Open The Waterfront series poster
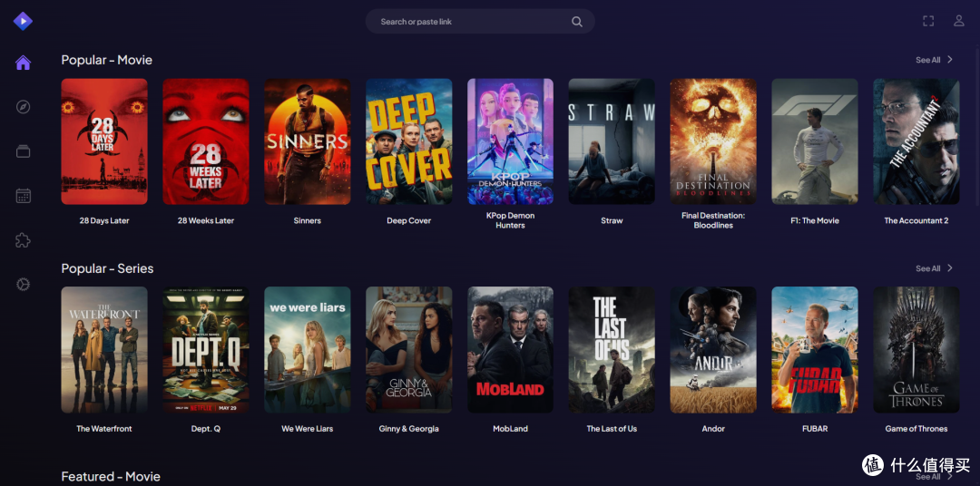This screenshot has width=980, height=486. click(104, 350)
